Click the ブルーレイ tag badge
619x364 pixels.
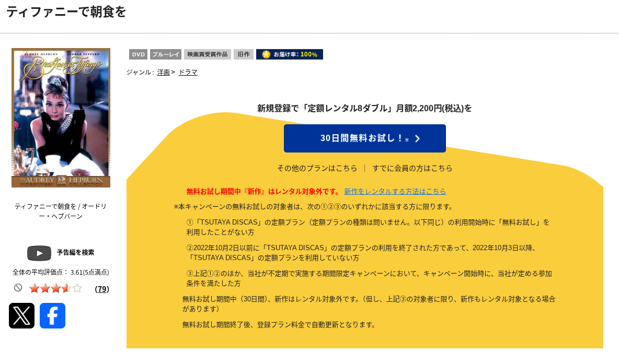(x=166, y=54)
